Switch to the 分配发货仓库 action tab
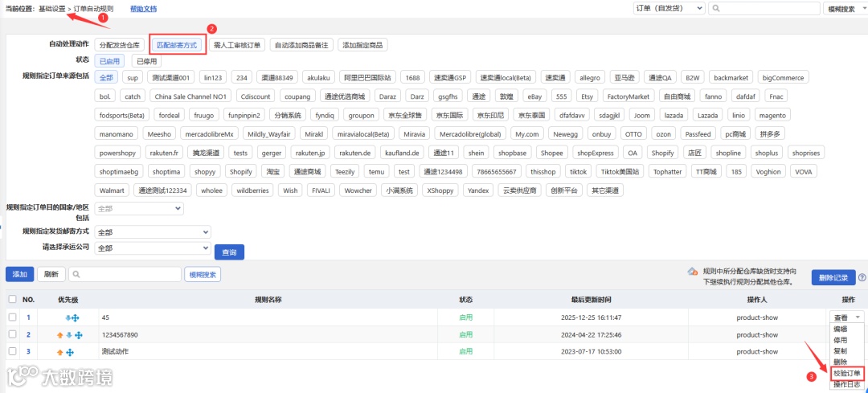The width and height of the screenshot is (868, 393). coord(120,45)
